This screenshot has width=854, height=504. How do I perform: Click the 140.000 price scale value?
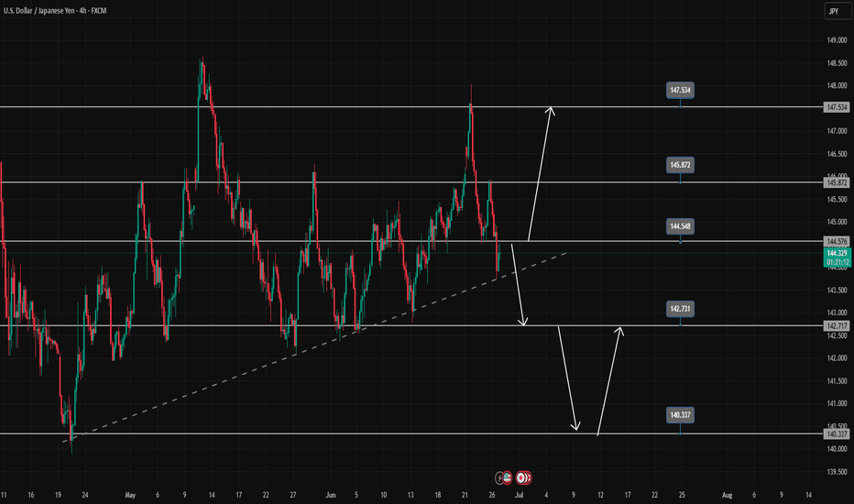point(838,449)
